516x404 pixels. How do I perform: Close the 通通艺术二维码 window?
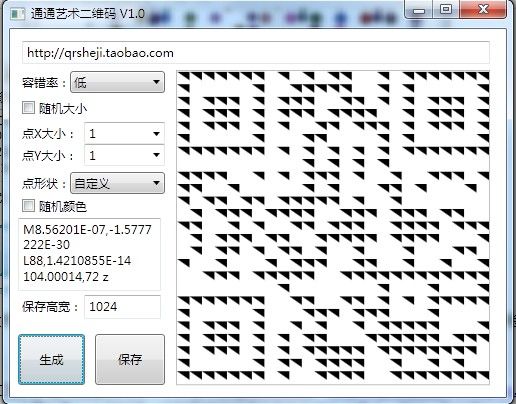483,10
